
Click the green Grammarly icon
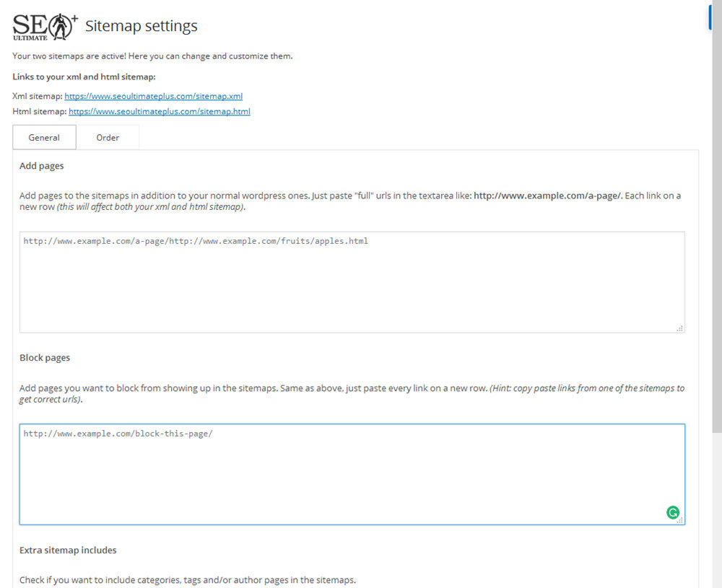pyautogui.click(x=672, y=512)
